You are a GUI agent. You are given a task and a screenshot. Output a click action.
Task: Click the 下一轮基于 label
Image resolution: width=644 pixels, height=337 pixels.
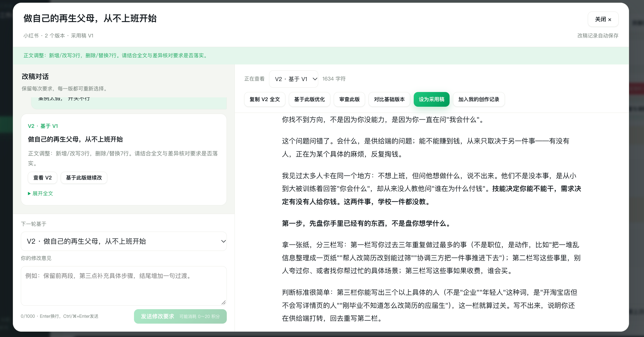click(x=34, y=224)
